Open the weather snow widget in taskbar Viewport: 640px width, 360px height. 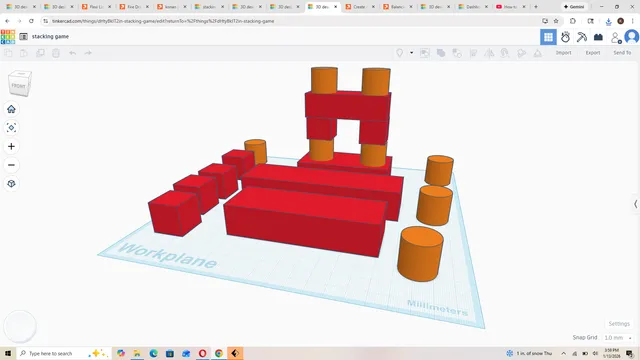(529, 353)
